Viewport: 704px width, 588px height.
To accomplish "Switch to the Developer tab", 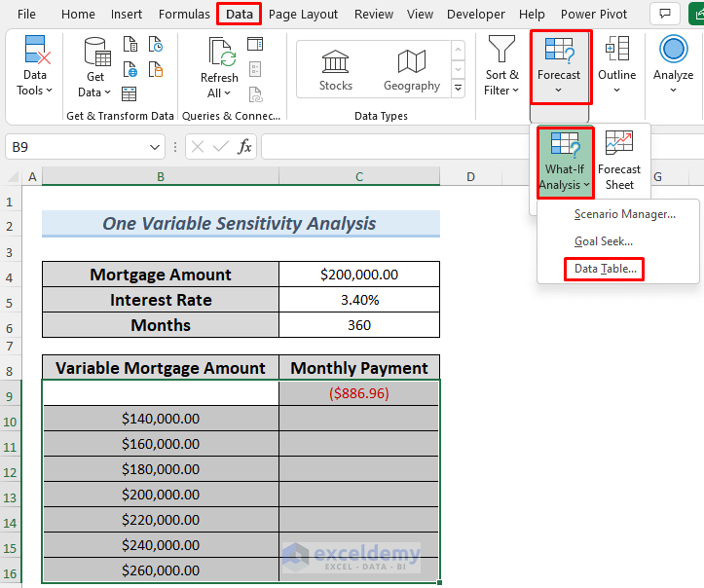I will [476, 14].
